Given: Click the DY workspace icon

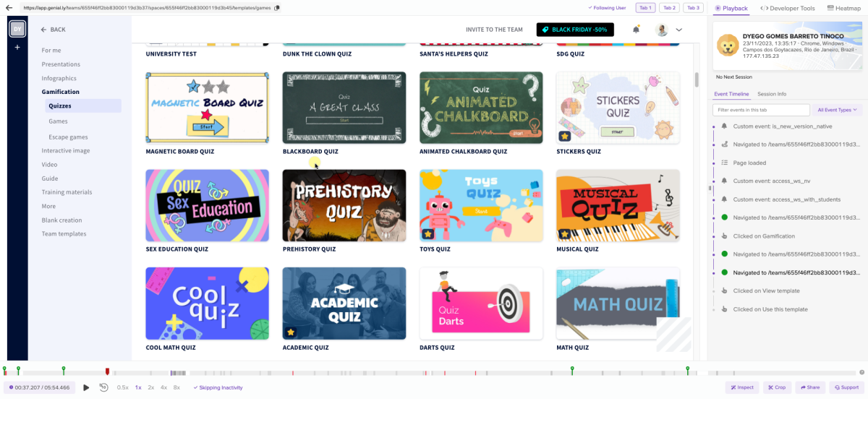Looking at the screenshot, I should click(x=17, y=29).
